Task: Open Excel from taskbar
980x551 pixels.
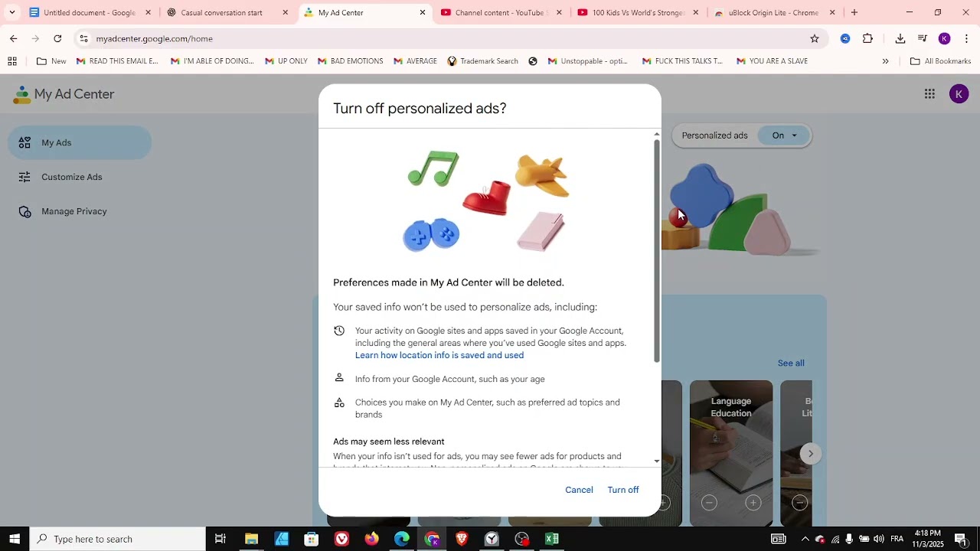Action: pyautogui.click(x=552, y=539)
